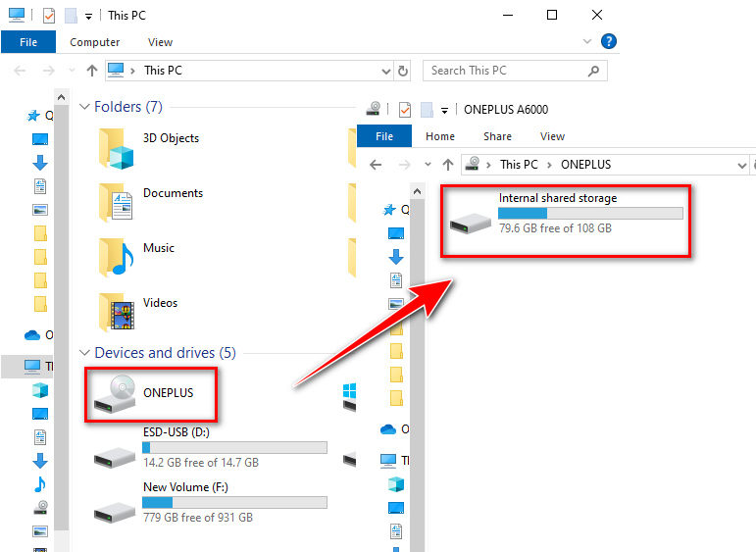Open Internal shared storage drive icon

470,224
